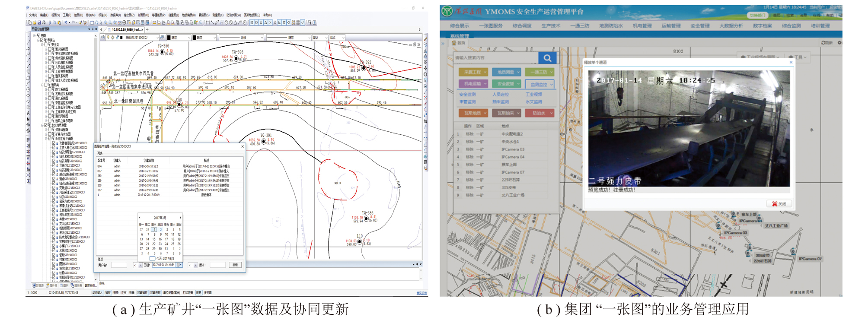Click the sidebar expand double-arrow in YMOMS
This screenshot has height=317, width=868.
pos(443,43)
